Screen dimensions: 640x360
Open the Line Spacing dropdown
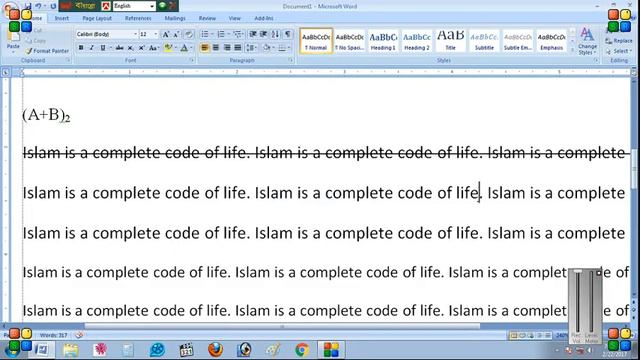point(251,48)
